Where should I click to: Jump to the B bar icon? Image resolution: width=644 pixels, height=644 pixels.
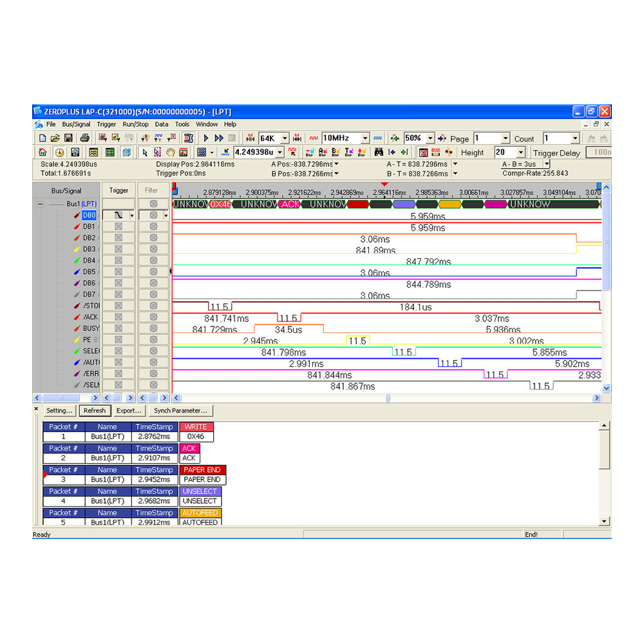coord(336,153)
